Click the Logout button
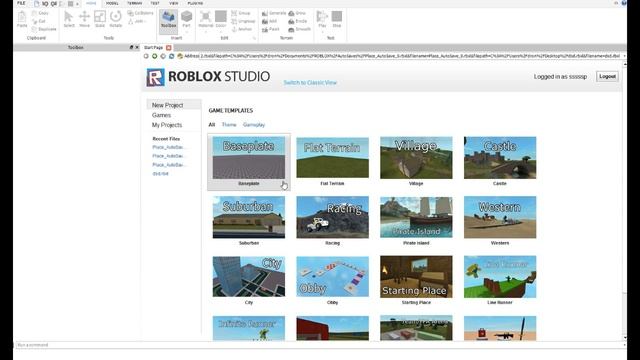Screen dimensions: 640x360 click(x=607, y=76)
